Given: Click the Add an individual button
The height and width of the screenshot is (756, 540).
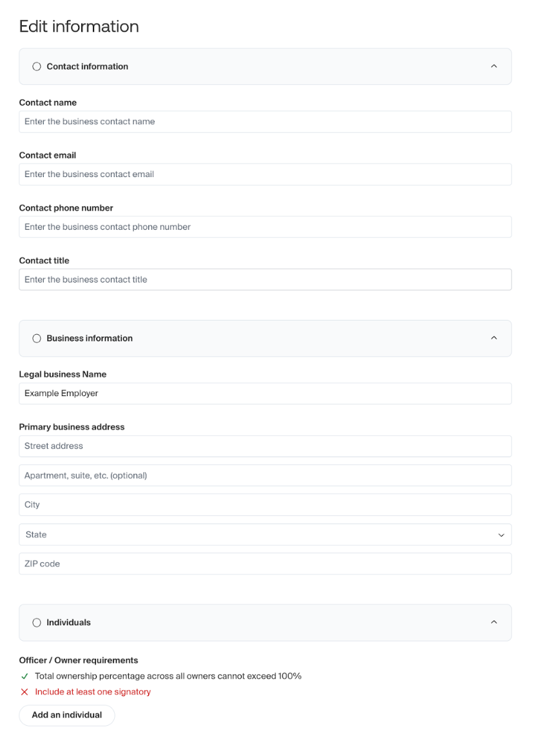Looking at the screenshot, I should click(x=67, y=715).
